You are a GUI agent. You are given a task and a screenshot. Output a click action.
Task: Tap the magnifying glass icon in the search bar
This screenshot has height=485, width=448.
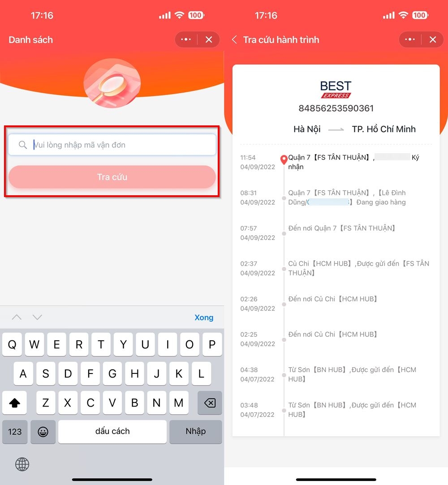(22, 145)
